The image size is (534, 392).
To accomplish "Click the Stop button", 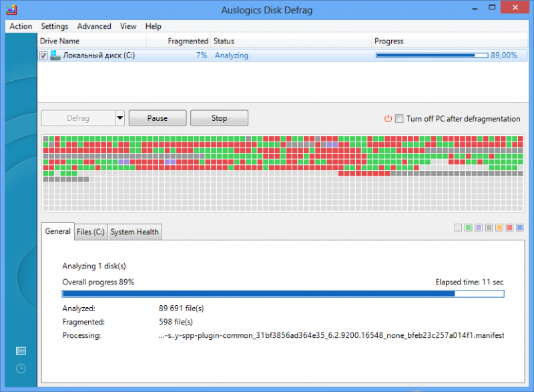I will pos(219,118).
